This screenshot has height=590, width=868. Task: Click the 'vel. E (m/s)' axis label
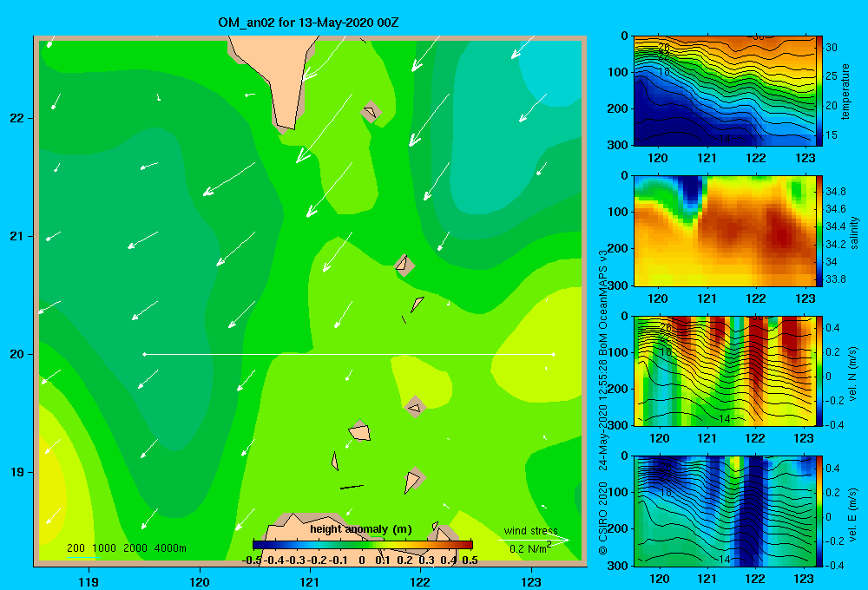tap(853, 514)
